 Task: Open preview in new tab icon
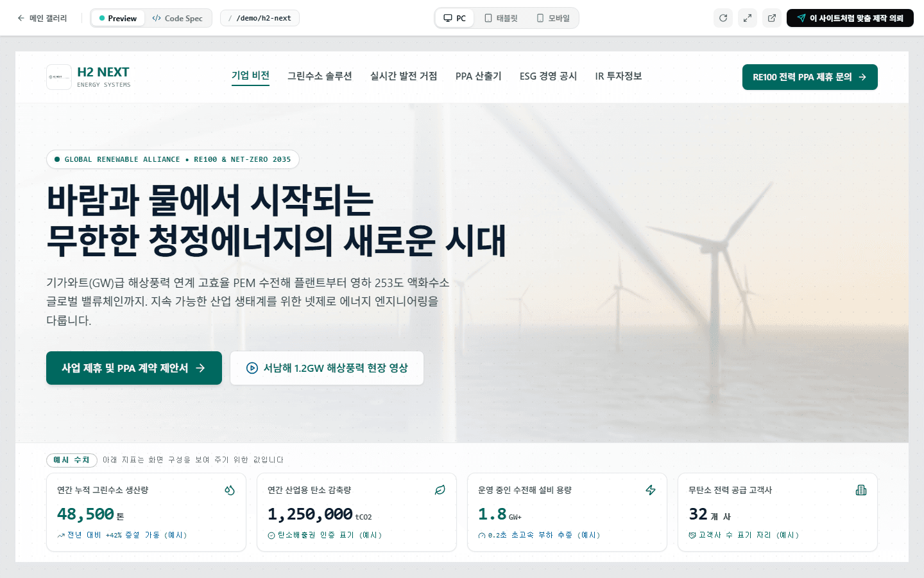tap(772, 18)
